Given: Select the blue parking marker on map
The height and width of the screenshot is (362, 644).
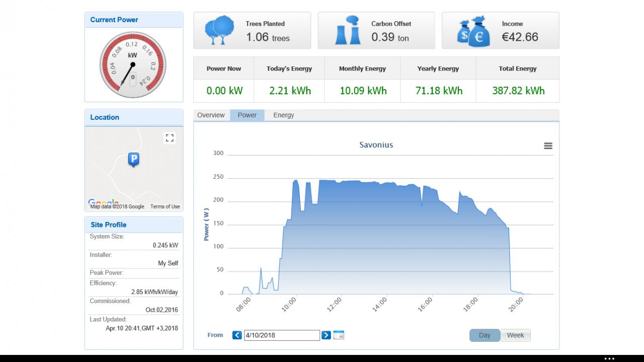Looking at the screenshot, I should point(133,160).
